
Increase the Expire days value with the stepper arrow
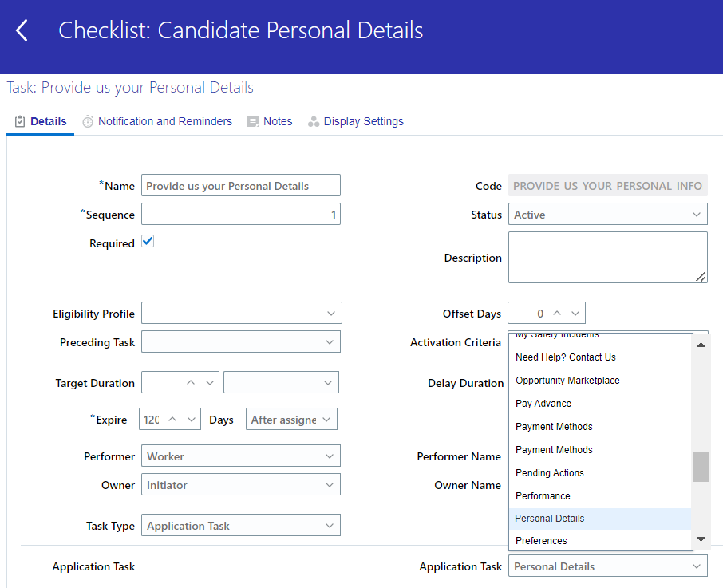point(172,418)
